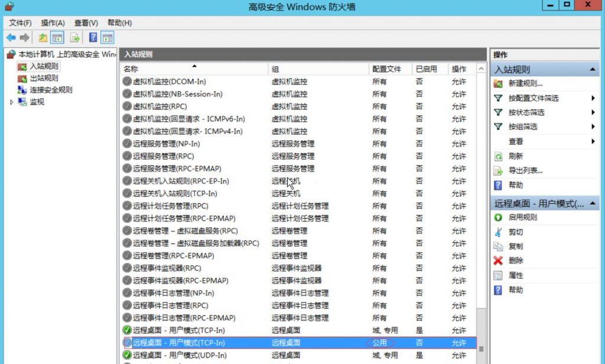Open the 操作(A) menu
The image size is (605, 364).
[x=53, y=23]
